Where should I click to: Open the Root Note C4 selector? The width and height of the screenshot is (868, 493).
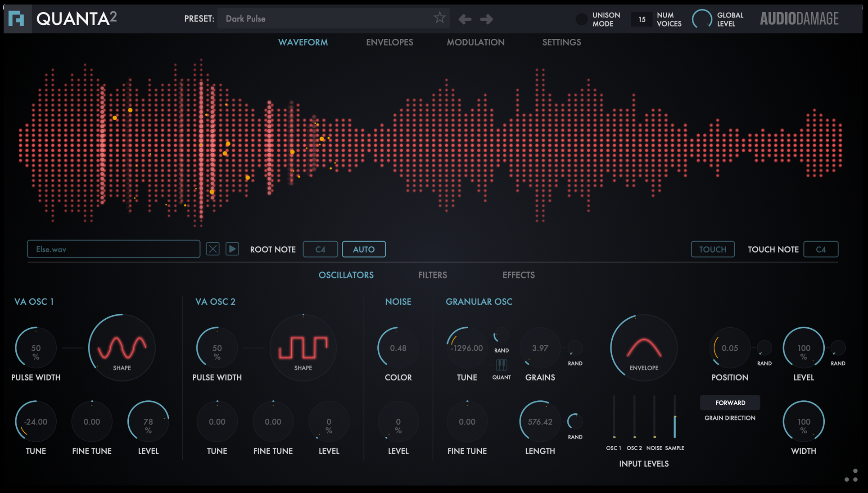click(320, 249)
